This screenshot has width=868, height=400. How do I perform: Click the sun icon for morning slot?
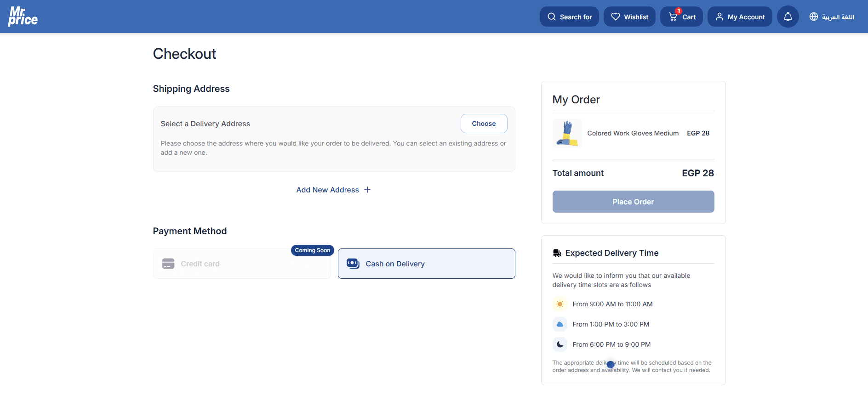pyautogui.click(x=560, y=304)
